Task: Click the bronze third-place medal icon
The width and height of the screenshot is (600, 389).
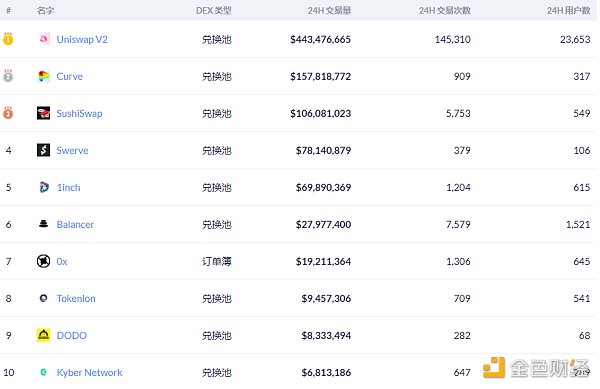Action: click(x=8, y=113)
